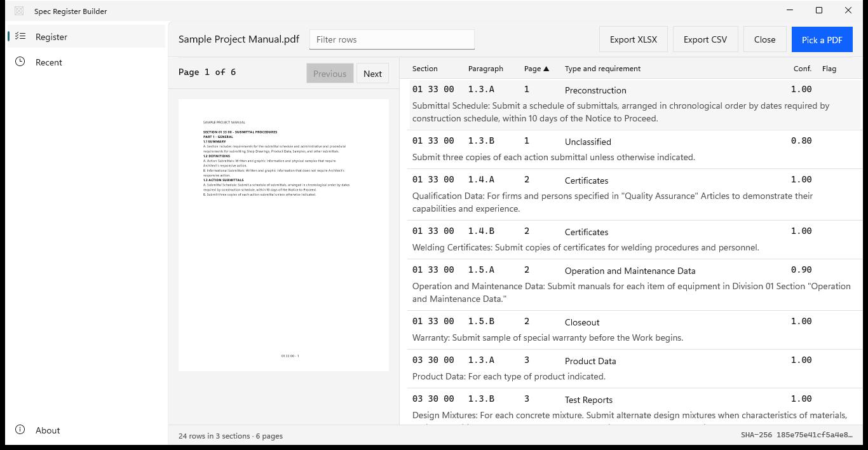The width and height of the screenshot is (868, 450).
Task: Maximize the Spec Register Builder window
Action: coord(819,10)
